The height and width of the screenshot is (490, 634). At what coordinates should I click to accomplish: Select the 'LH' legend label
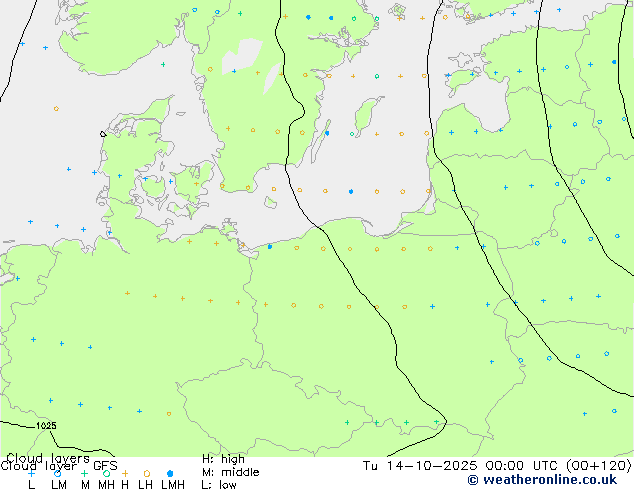pos(145,485)
